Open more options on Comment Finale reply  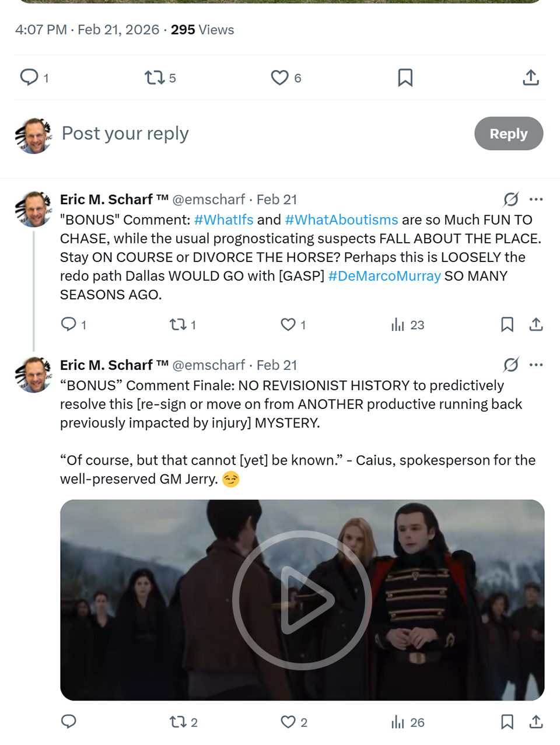point(536,365)
